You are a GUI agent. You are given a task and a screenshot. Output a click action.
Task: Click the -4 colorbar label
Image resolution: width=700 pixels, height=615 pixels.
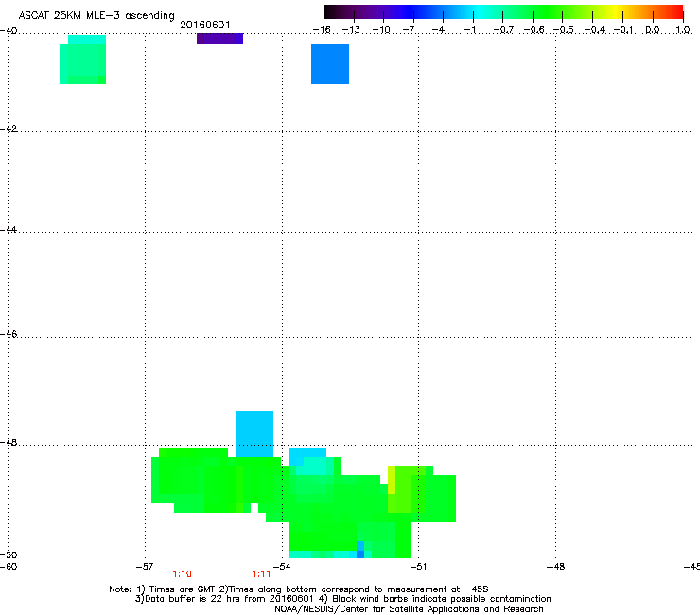440,30
